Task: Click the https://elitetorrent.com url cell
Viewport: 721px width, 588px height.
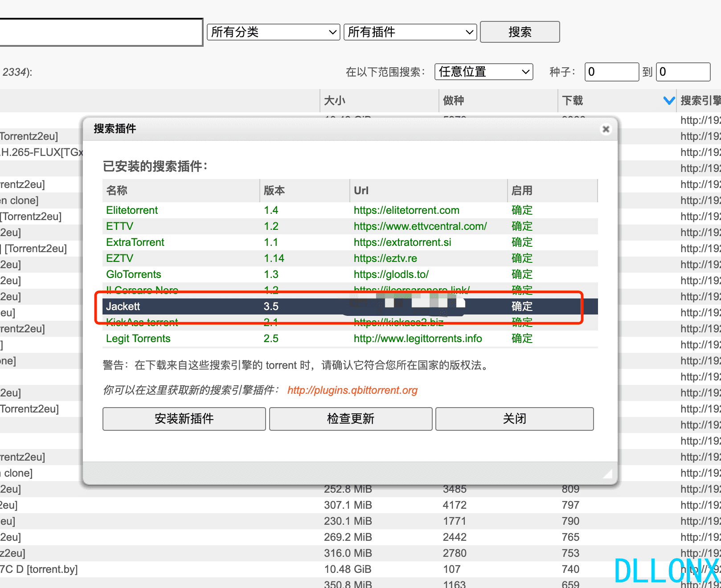Action: tap(406, 210)
